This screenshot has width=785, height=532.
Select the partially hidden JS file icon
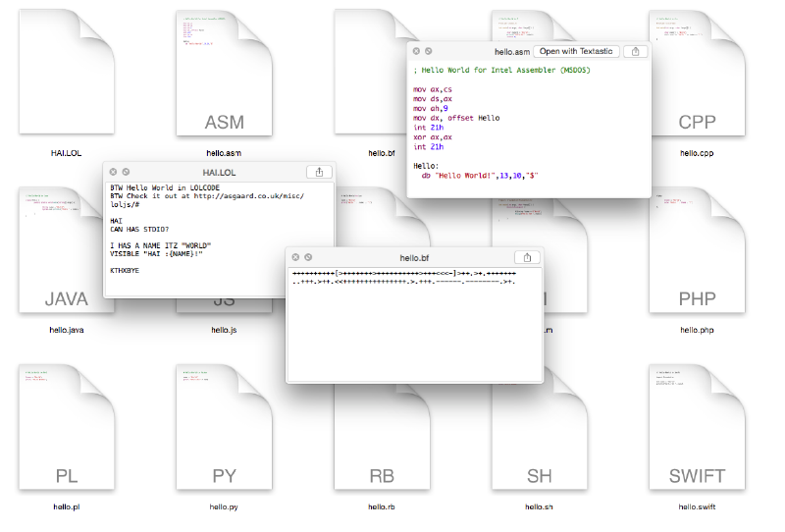pyautogui.click(x=224, y=302)
